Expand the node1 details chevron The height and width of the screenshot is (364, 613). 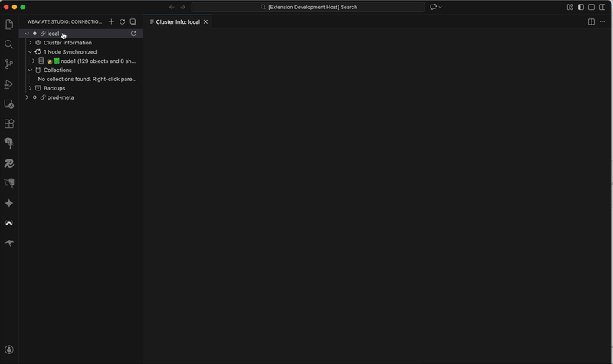click(34, 61)
